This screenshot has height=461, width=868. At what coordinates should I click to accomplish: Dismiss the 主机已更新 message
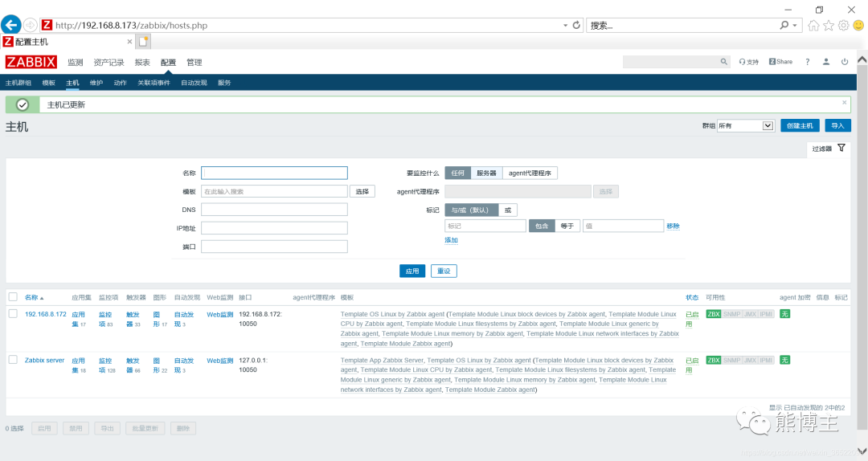pyautogui.click(x=844, y=102)
